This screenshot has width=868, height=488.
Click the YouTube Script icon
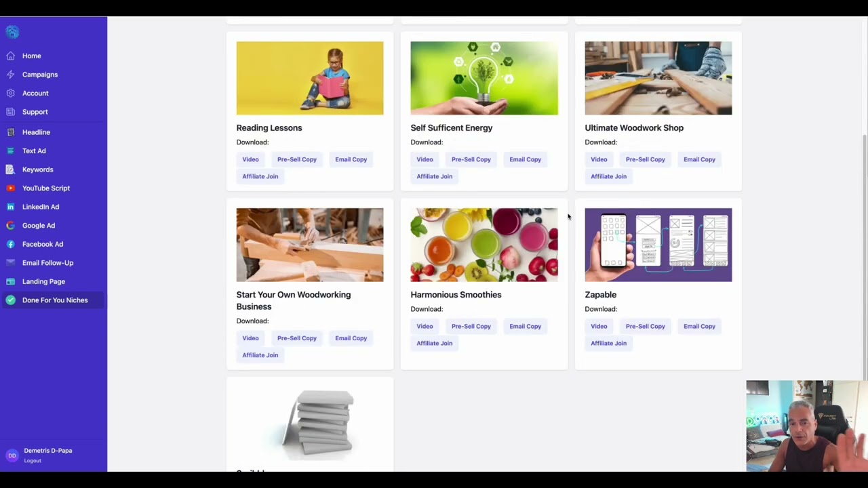pos(10,188)
